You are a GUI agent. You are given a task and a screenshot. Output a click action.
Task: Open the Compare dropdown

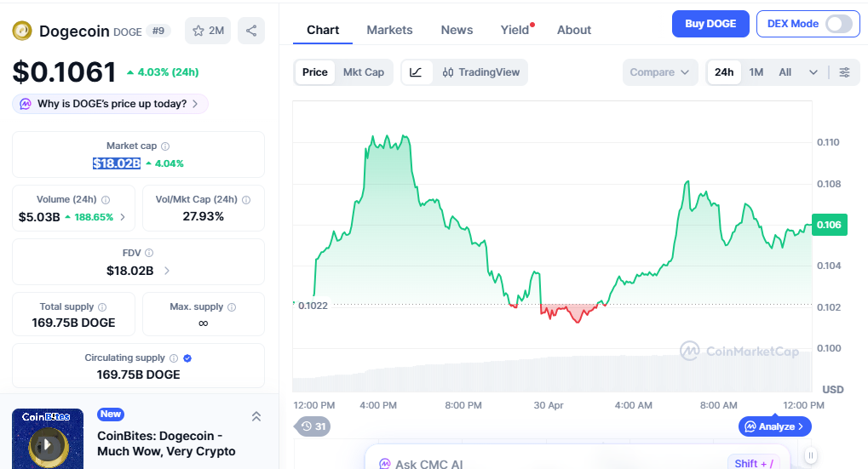coord(659,72)
